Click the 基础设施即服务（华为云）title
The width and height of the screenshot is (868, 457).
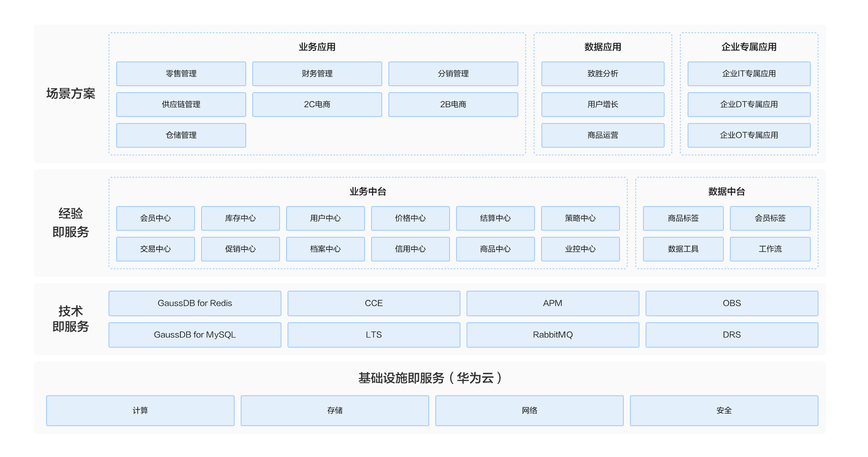[x=430, y=378]
